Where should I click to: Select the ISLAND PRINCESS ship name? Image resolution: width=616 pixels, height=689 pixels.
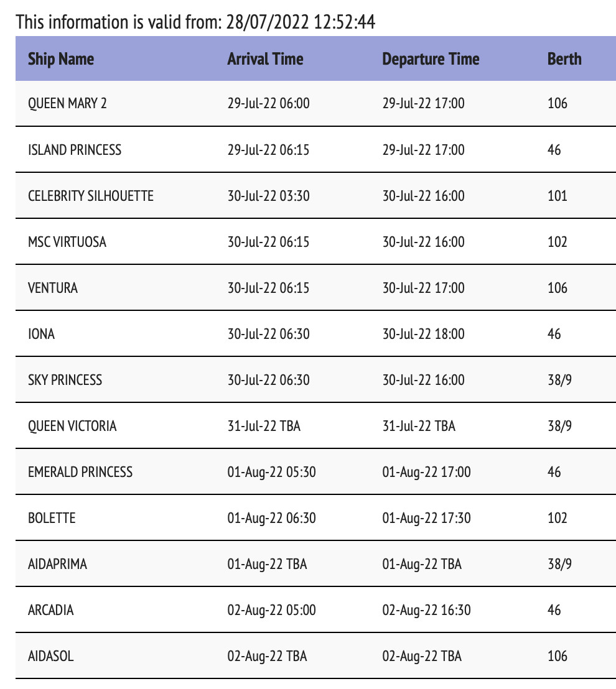click(75, 150)
